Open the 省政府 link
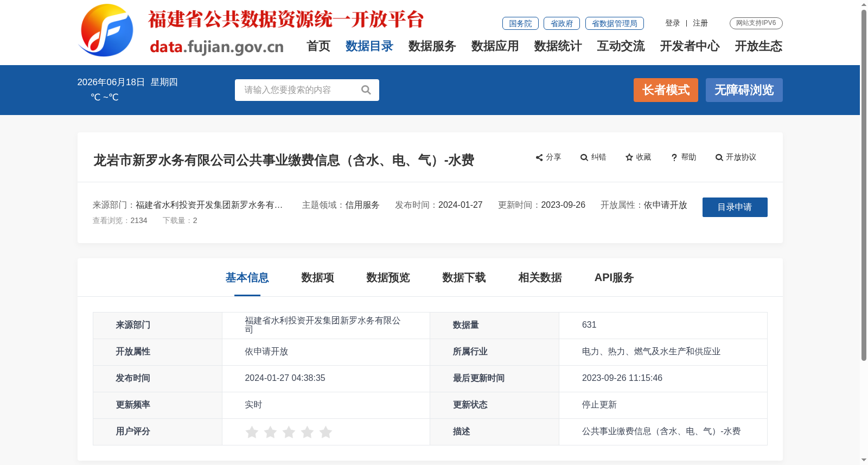This screenshot has height=465, width=868. click(x=562, y=23)
